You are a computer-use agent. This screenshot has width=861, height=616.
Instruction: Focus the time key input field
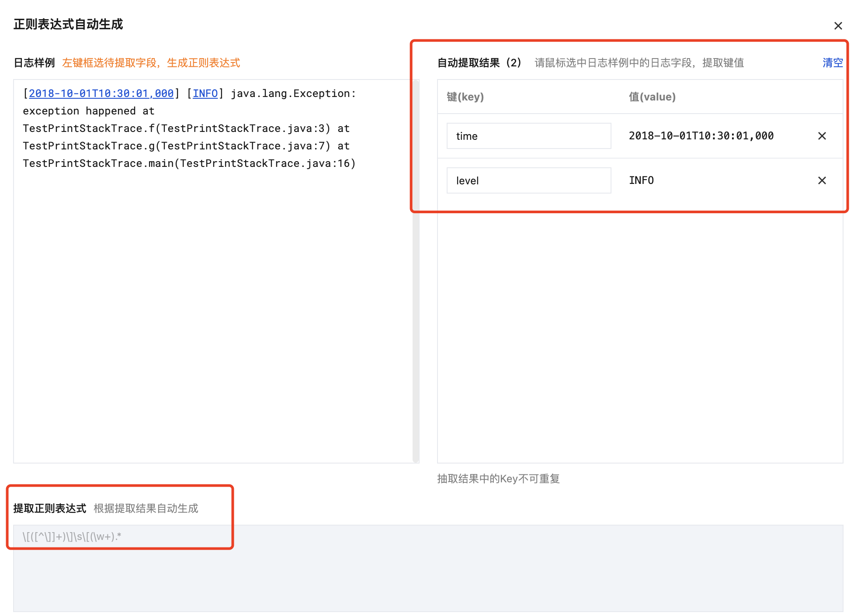(528, 136)
